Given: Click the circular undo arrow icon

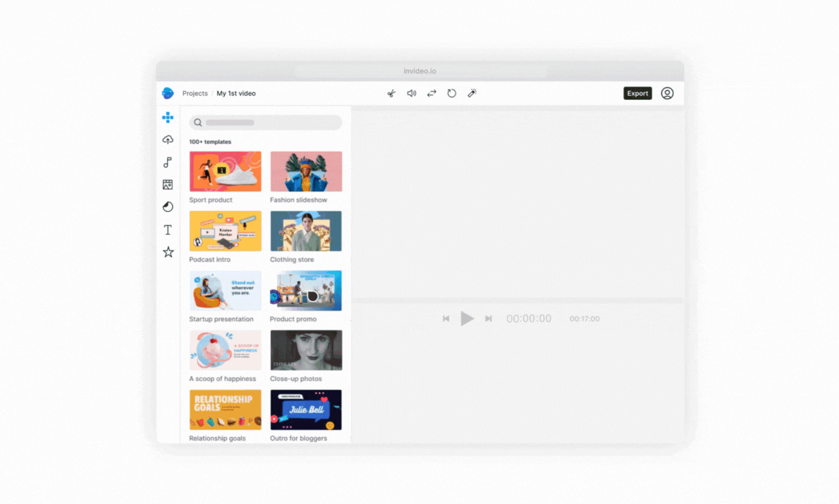Looking at the screenshot, I should point(452,94).
